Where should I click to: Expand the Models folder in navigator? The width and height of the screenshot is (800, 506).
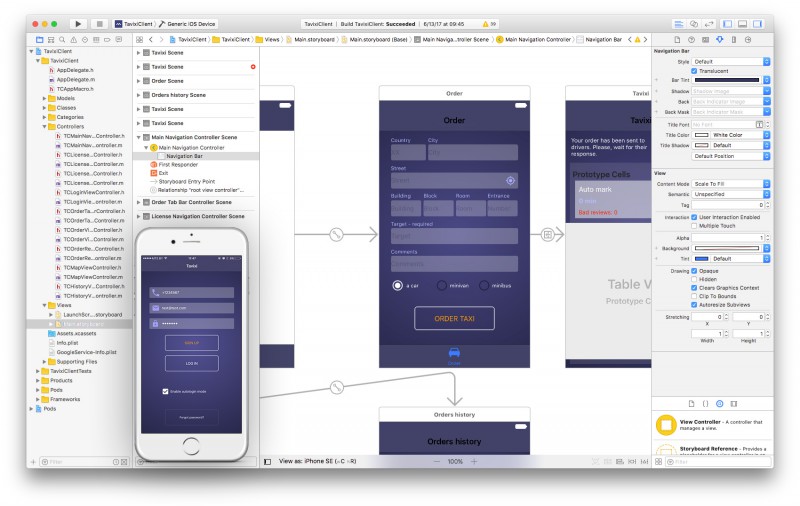click(x=44, y=98)
